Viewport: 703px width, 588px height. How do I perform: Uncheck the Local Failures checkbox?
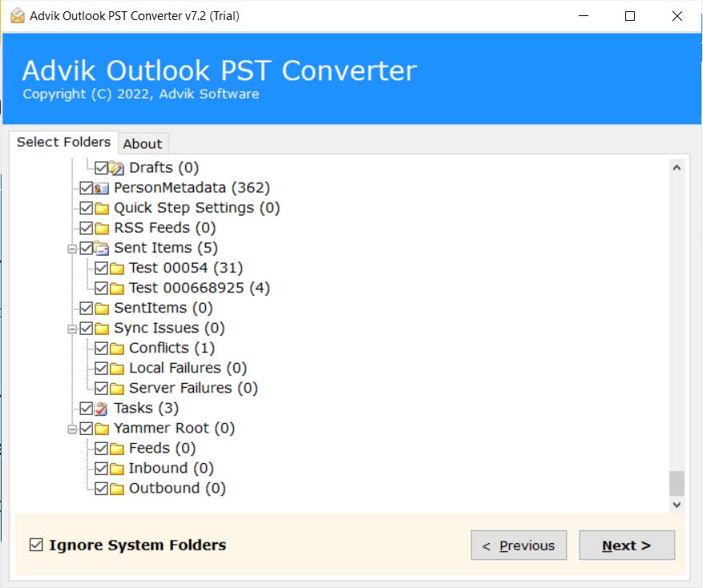coord(101,369)
